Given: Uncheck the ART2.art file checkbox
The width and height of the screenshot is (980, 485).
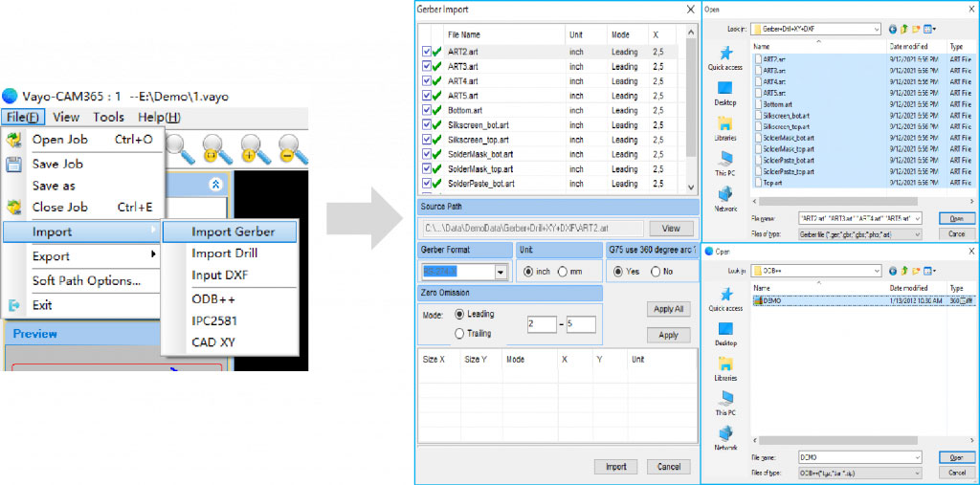Looking at the screenshot, I should pos(427,52).
